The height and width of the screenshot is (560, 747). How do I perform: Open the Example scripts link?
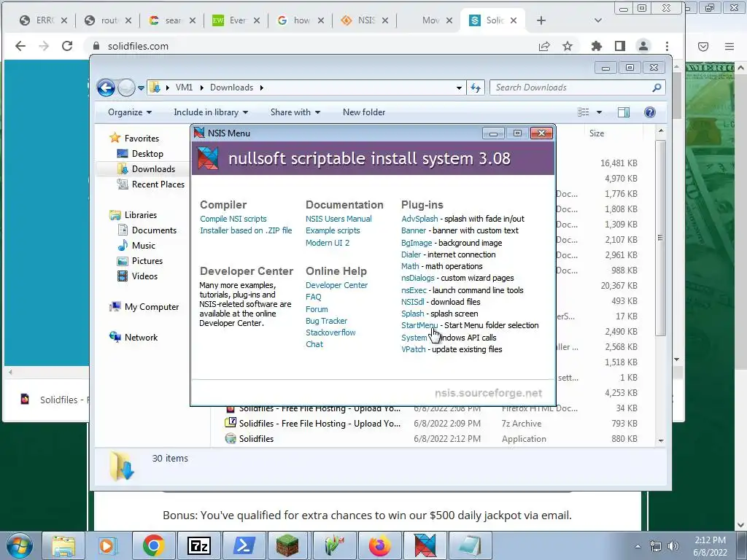click(x=333, y=230)
